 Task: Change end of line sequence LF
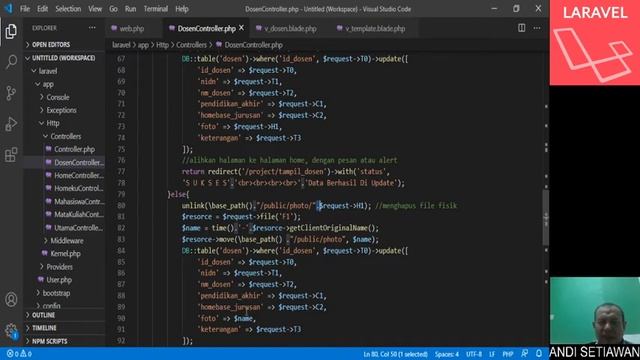click(x=492, y=354)
